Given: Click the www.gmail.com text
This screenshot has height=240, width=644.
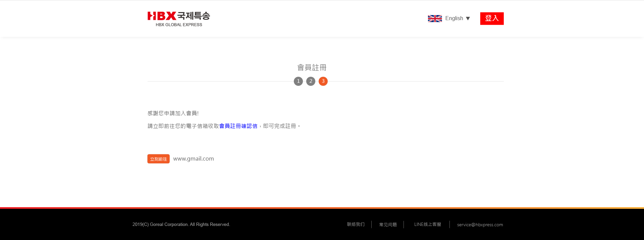Looking at the screenshot, I should tap(194, 159).
